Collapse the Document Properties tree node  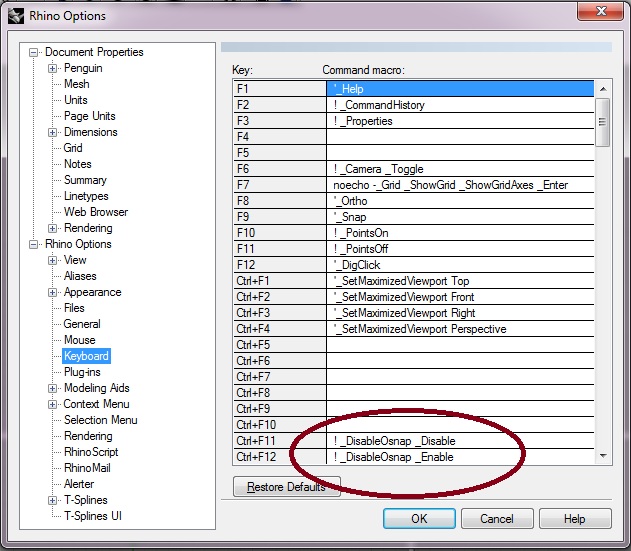tap(34, 52)
